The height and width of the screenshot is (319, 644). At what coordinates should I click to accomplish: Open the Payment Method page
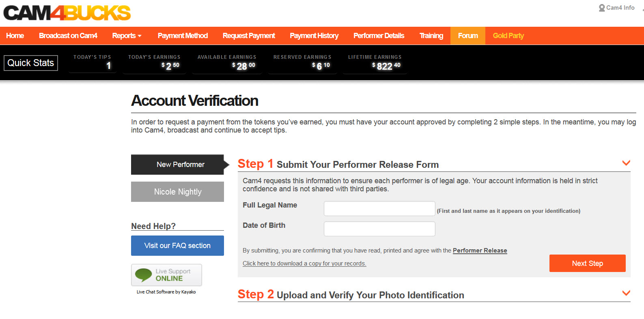[183, 36]
